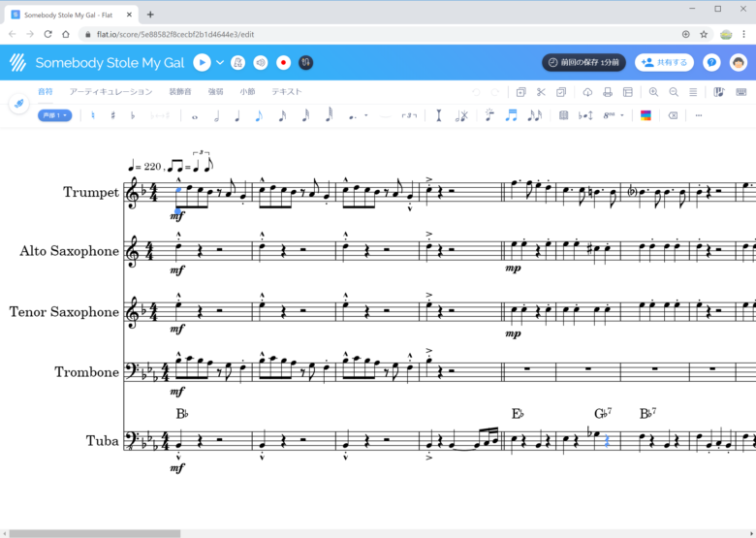Click the unbeam notes icon
Image resolution: width=756 pixels, height=538 pixels.
[535, 115]
